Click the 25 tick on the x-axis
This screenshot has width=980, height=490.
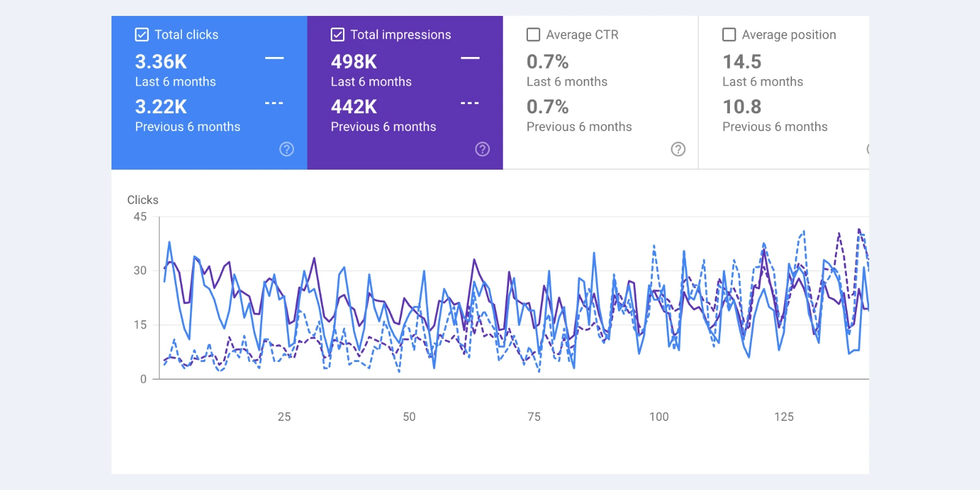pos(284,417)
